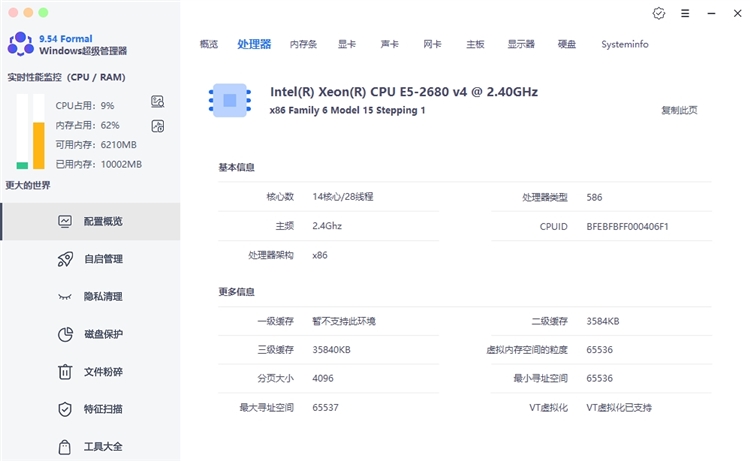
Task: Click the 文件粉碎 trash bin icon
Action: coord(65,372)
